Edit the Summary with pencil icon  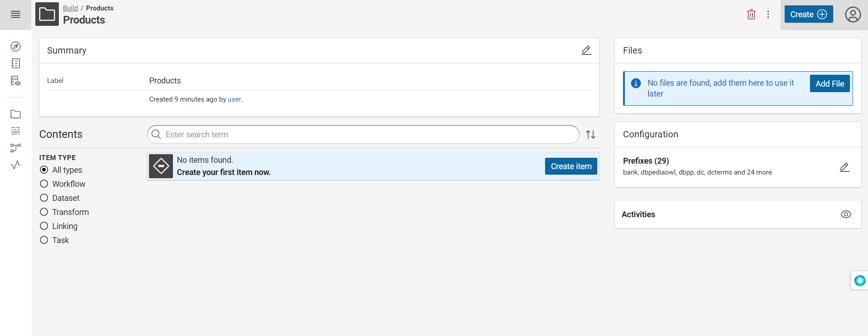pyautogui.click(x=586, y=50)
